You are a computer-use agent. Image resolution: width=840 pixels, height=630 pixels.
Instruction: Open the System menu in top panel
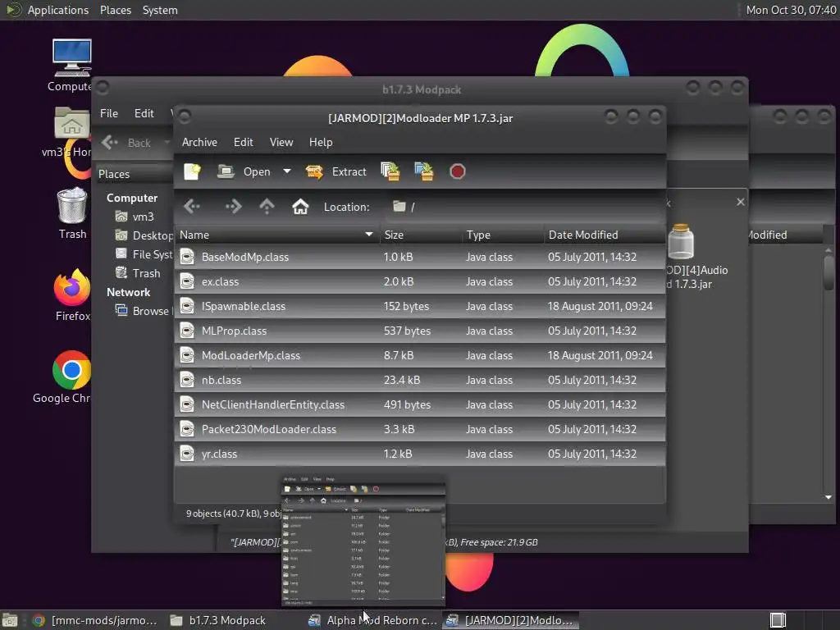point(160,10)
